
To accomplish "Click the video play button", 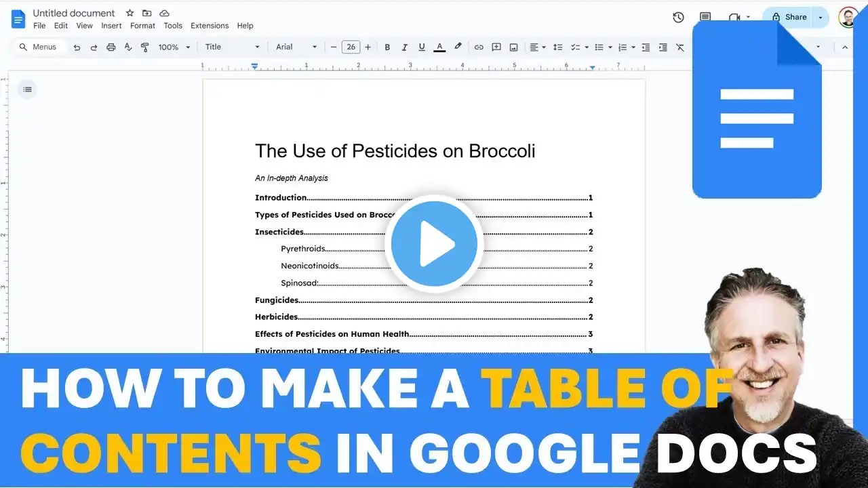I will point(434,243).
